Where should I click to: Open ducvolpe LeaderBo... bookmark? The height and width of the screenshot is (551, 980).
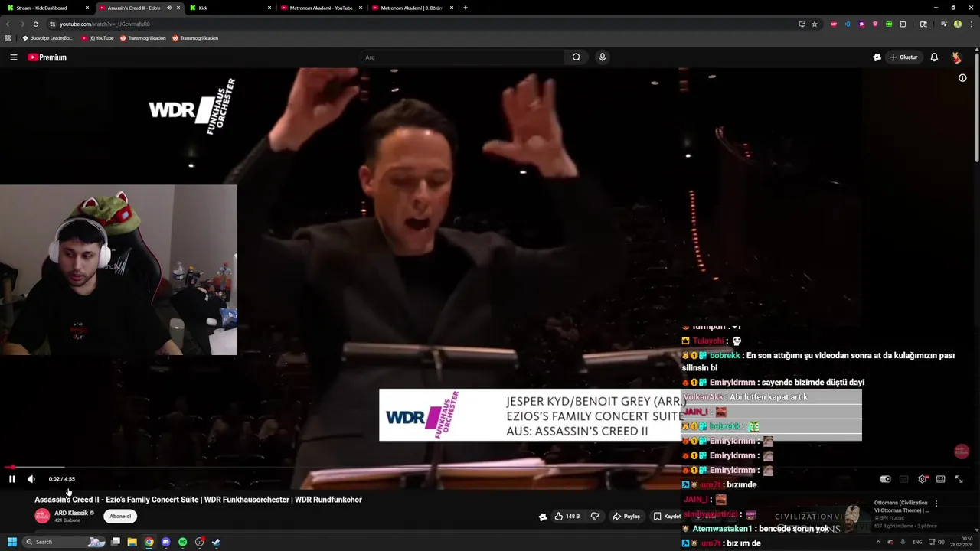[x=47, y=37]
